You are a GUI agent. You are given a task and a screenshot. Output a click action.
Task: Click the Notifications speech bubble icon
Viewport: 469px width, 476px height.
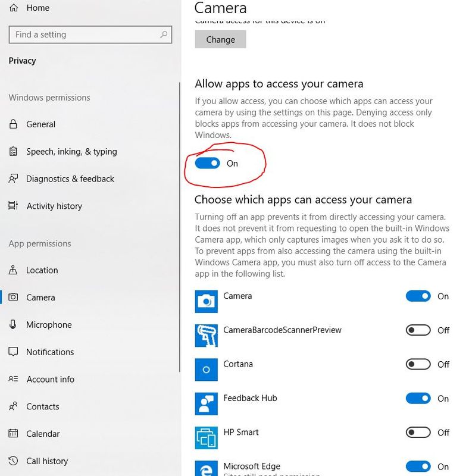pos(13,352)
